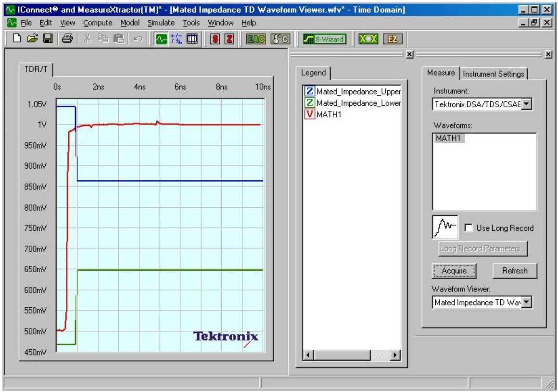Open the waveform math (+/-) icon
The height and width of the screenshot is (392, 558).
pos(177,39)
